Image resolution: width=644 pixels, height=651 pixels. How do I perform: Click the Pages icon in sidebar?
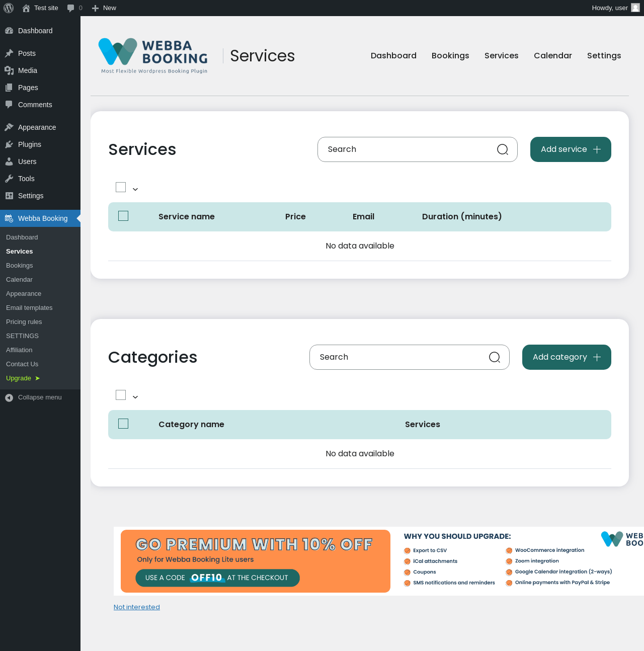click(x=9, y=88)
